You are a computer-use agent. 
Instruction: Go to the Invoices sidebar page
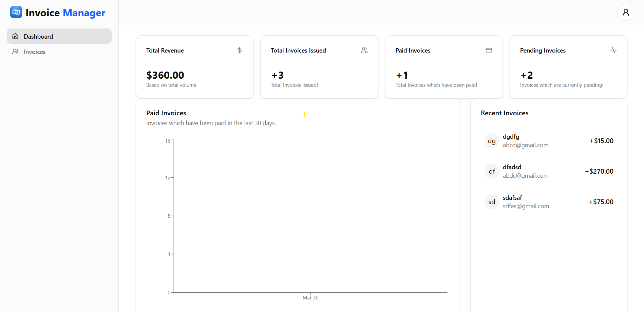click(x=35, y=52)
